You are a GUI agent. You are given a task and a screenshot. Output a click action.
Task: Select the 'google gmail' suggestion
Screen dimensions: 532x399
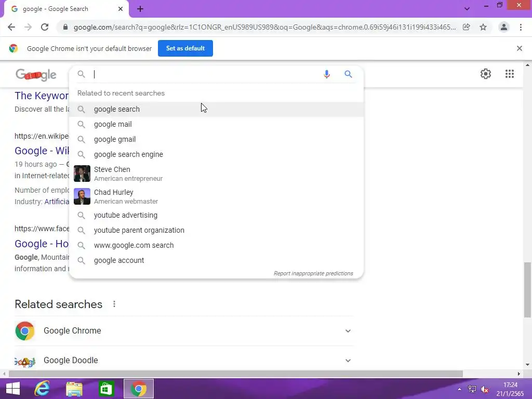[216, 139]
